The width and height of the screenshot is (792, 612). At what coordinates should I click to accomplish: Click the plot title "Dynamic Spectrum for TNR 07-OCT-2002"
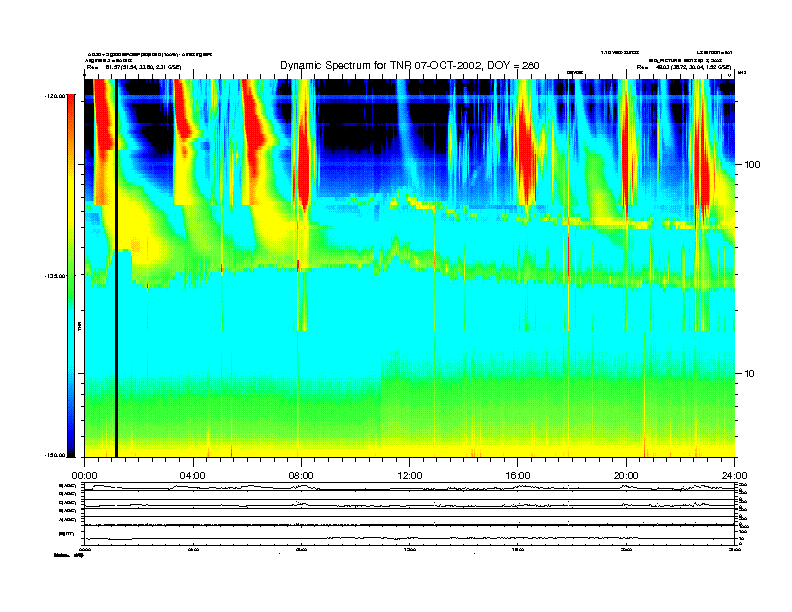point(382,66)
